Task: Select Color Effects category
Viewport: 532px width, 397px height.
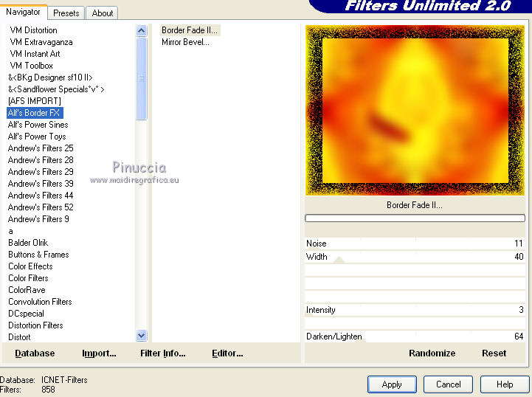Action: click(x=30, y=266)
